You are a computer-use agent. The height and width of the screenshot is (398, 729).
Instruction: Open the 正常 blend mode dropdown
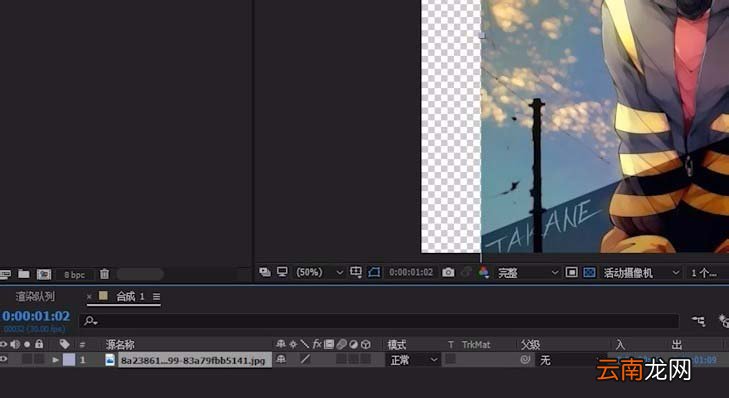[413, 360]
